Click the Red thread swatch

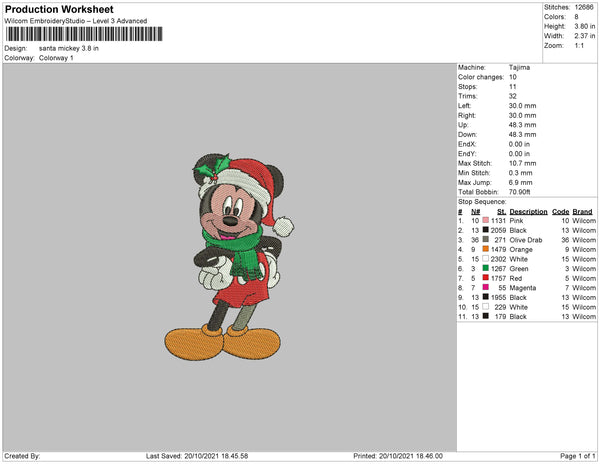tap(486, 278)
